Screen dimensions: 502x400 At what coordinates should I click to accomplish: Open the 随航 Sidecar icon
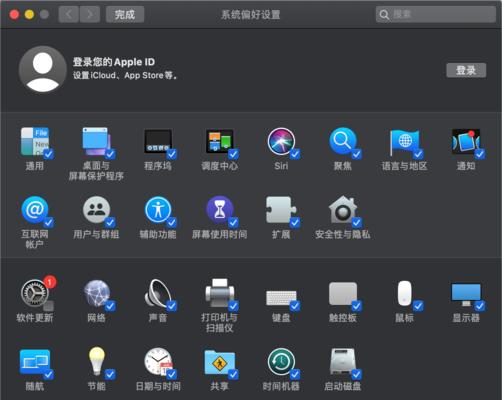pyautogui.click(x=35, y=362)
